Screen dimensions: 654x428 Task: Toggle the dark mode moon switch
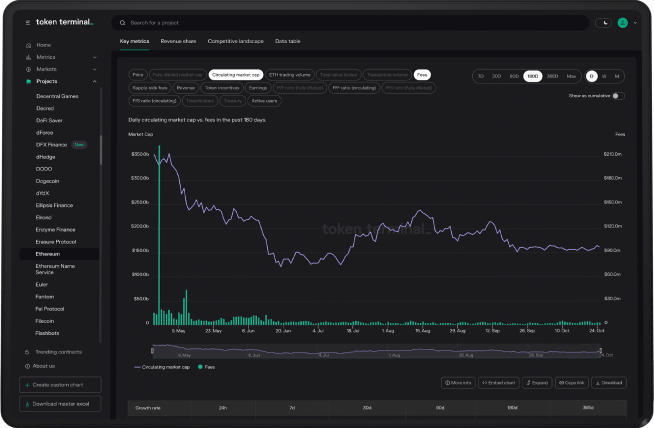coord(603,21)
